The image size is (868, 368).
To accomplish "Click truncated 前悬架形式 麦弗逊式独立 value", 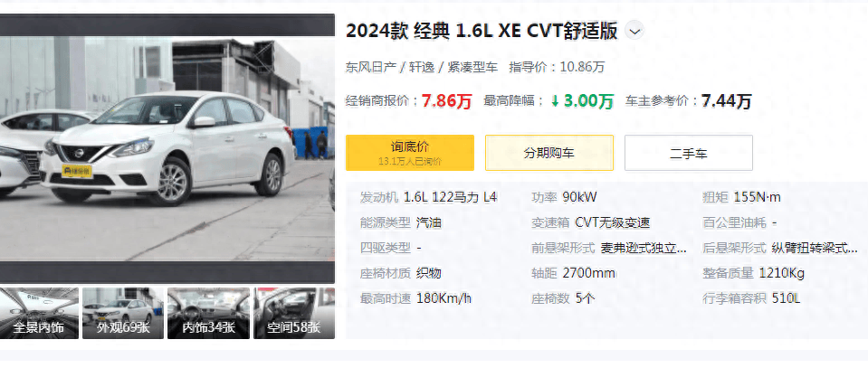I will coord(644,248).
